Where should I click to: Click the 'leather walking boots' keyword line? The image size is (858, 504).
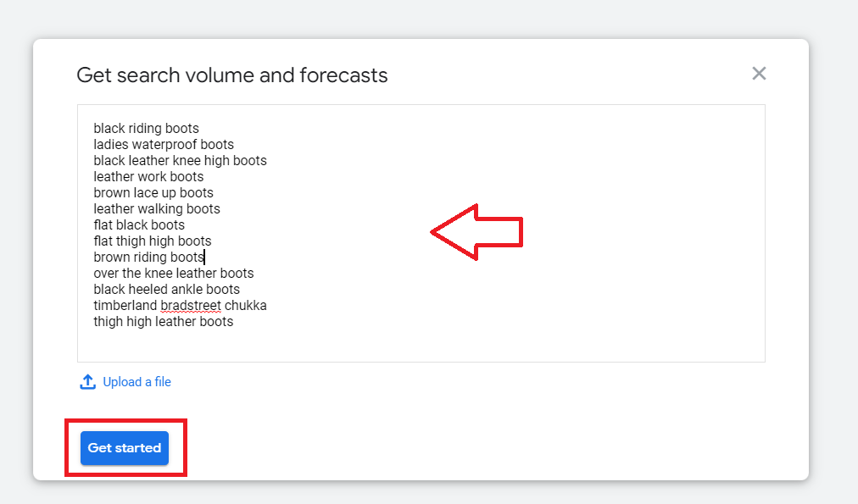point(157,209)
